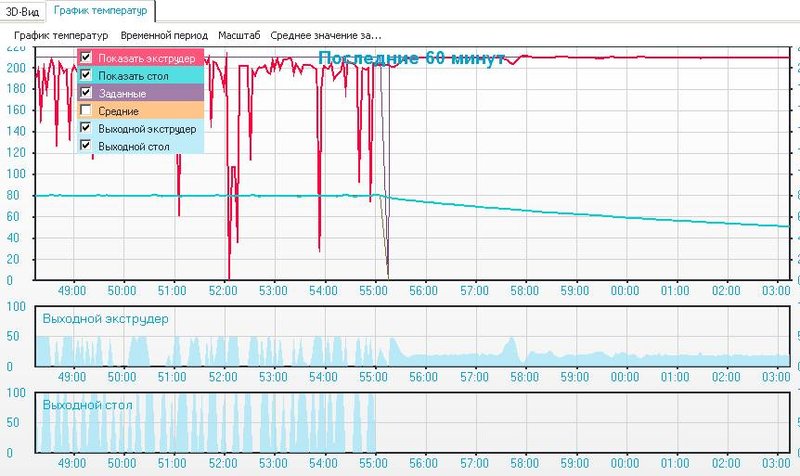
Task: Enable the Средние checkbox
Action: (86, 110)
